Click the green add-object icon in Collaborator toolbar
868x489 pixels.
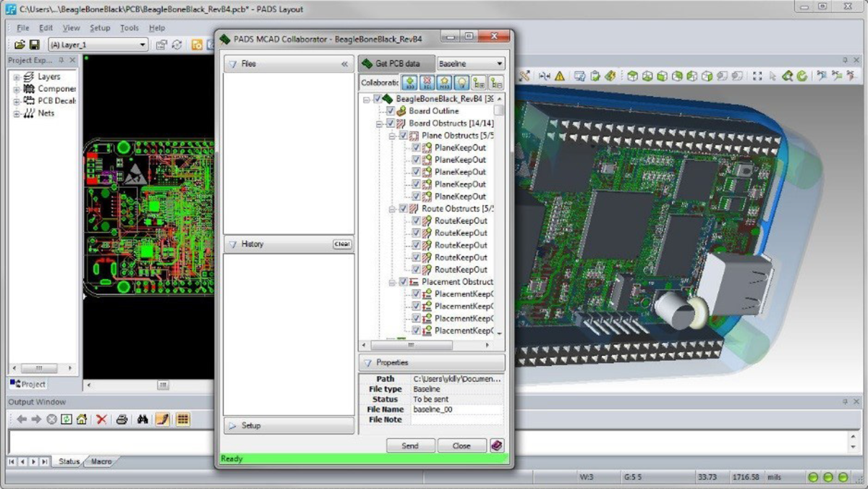(411, 82)
